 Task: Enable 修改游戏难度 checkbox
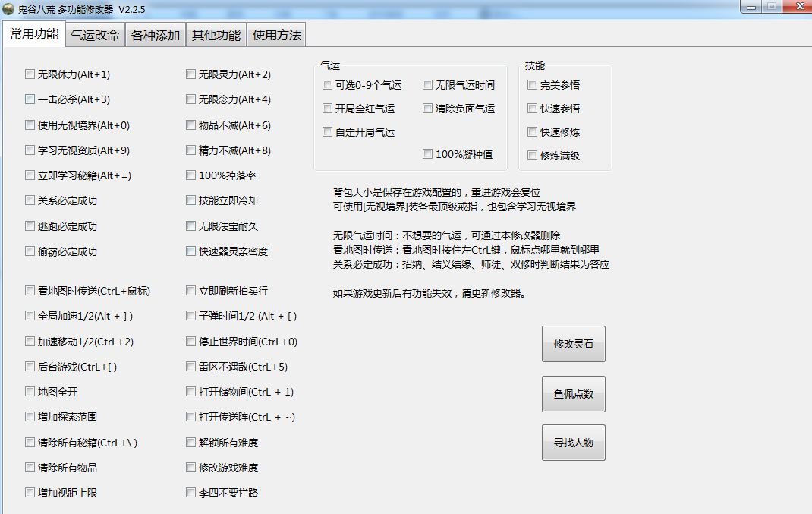click(191, 468)
